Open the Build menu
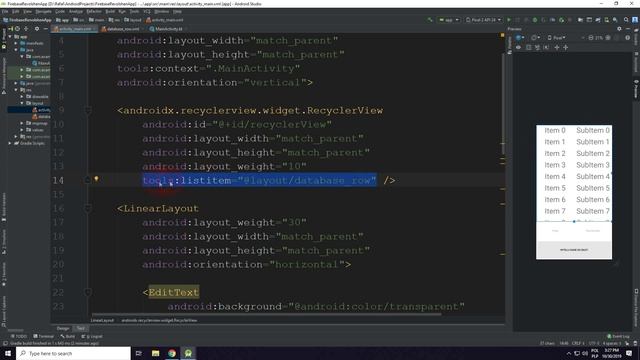 pyautogui.click(x=110, y=11)
